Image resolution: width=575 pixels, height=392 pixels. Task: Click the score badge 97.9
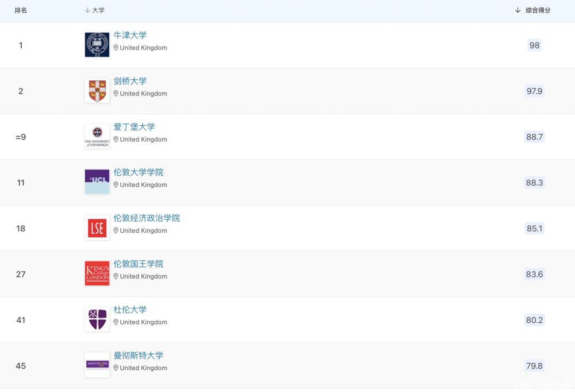pos(535,91)
